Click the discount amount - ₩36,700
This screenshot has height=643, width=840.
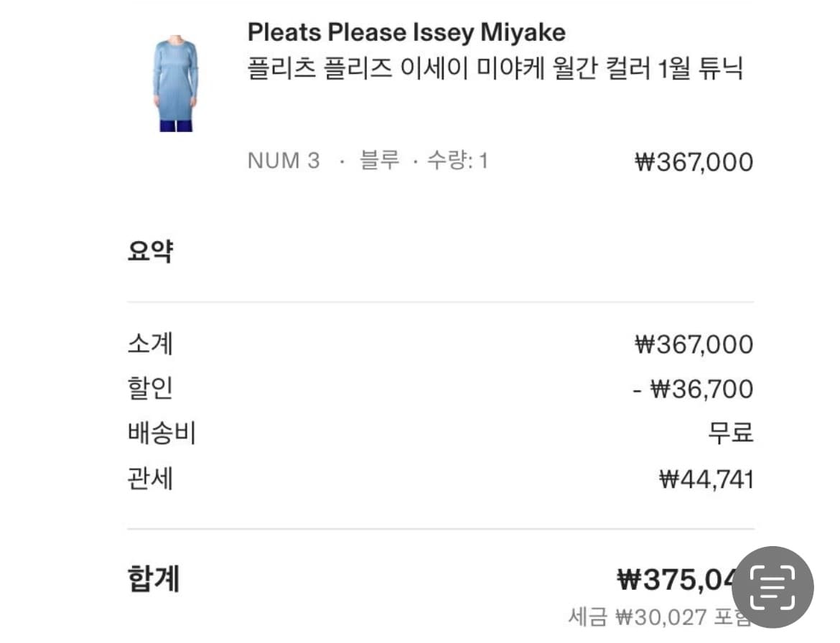693,389
